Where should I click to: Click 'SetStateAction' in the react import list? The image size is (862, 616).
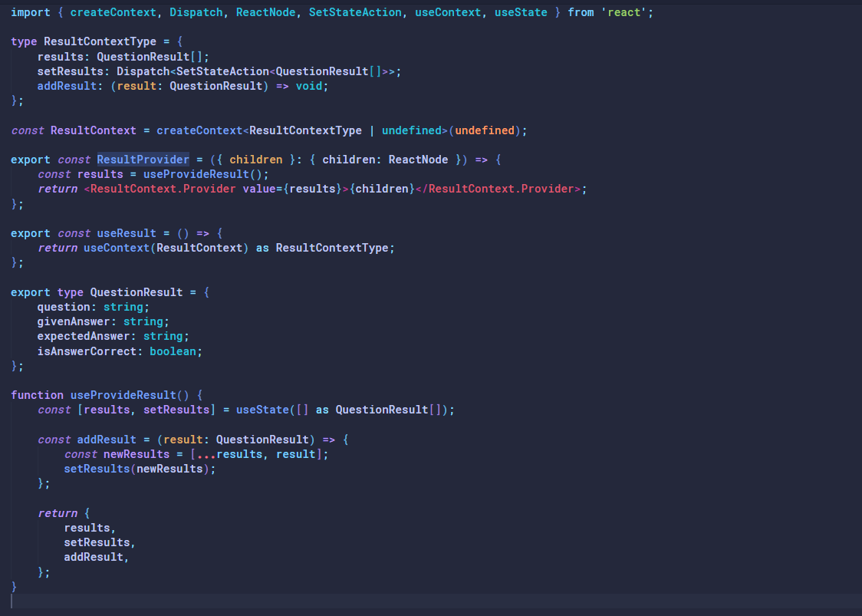[355, 12]
